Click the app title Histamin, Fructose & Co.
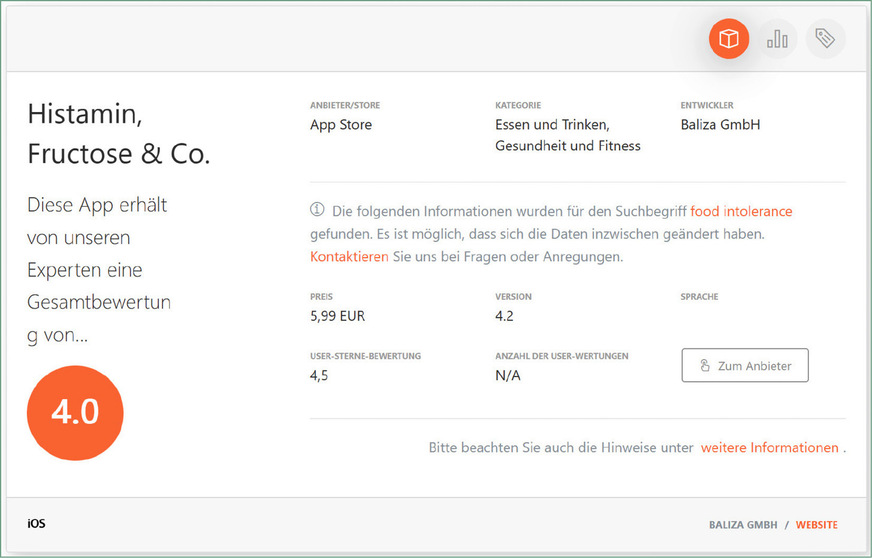This screenshot has width=872, height=558. 119,134
